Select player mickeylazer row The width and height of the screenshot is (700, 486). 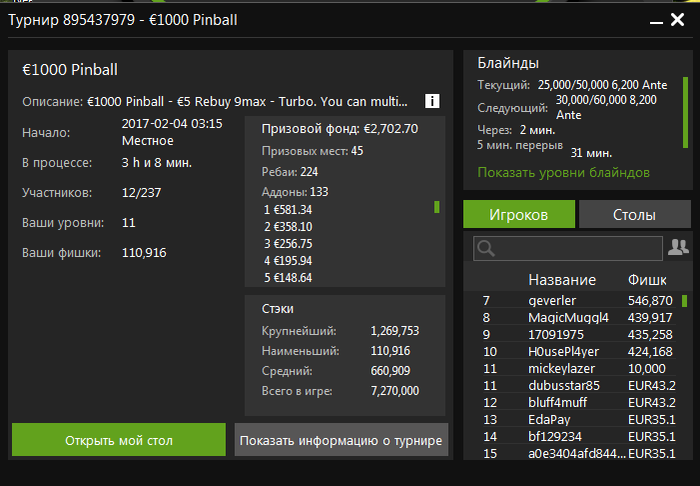coord(578,368)
